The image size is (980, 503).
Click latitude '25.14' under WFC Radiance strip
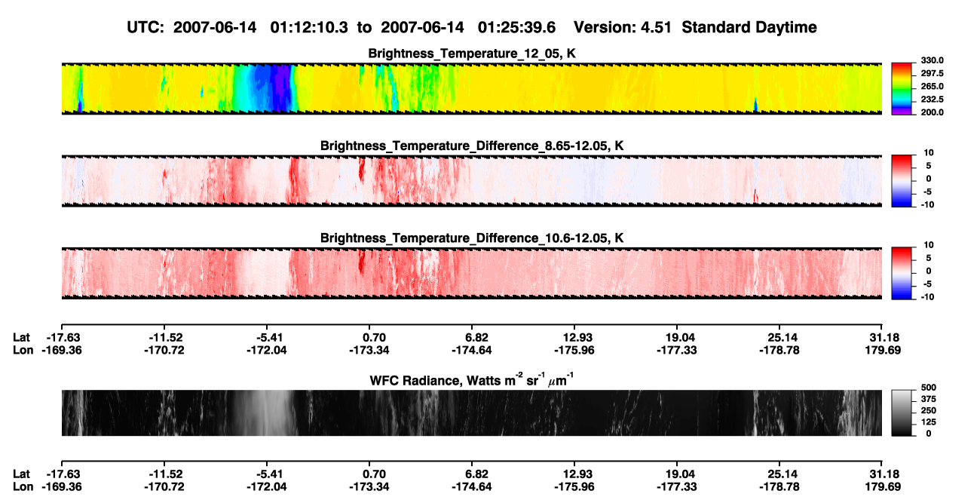coord(779,475)
